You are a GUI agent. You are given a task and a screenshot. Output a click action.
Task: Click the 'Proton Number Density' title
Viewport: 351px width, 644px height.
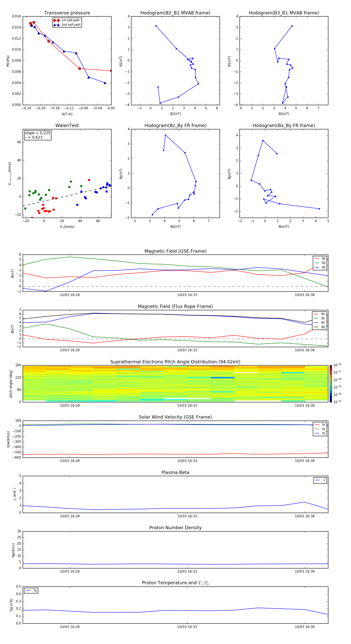(175, 528)
